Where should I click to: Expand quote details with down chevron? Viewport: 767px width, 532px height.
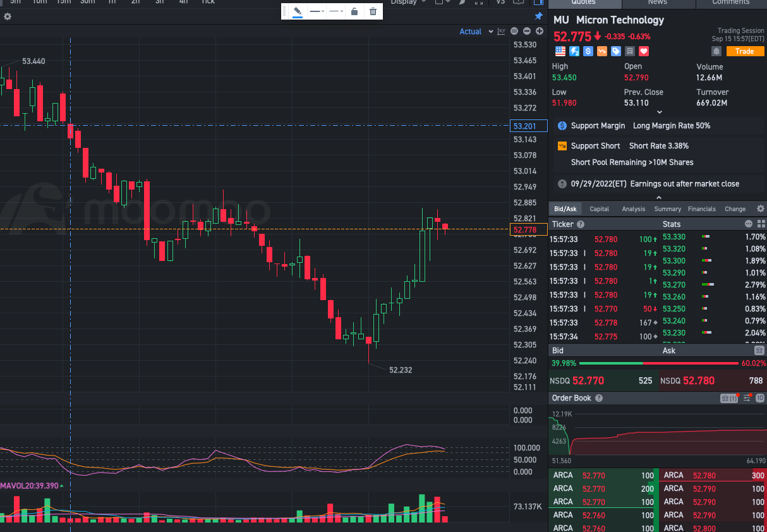pyautogui.click(x=660, y=112)
